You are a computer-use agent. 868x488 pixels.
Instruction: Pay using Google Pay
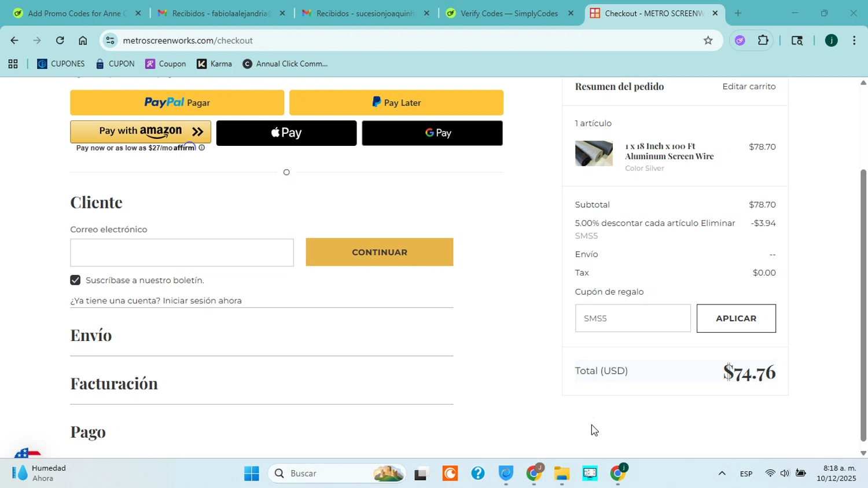click(432, 133)
